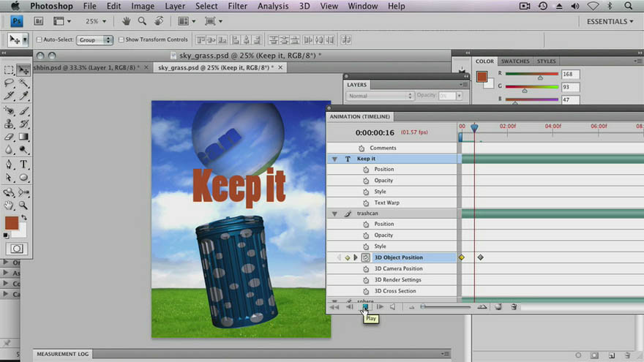
Task: Open the Arrange Documents dropdown
Action: [x=187, y=21]
